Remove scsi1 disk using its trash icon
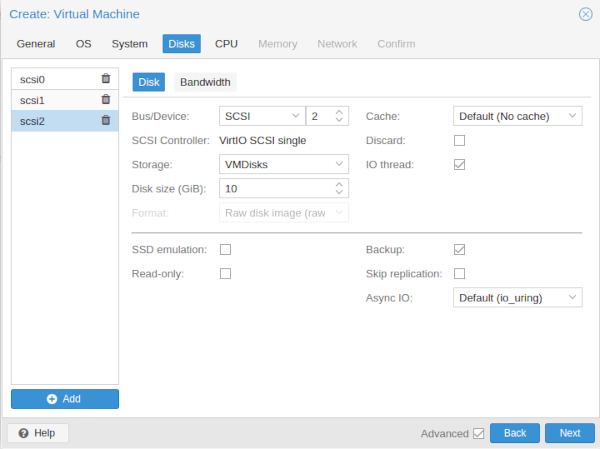 click(106, 100)
